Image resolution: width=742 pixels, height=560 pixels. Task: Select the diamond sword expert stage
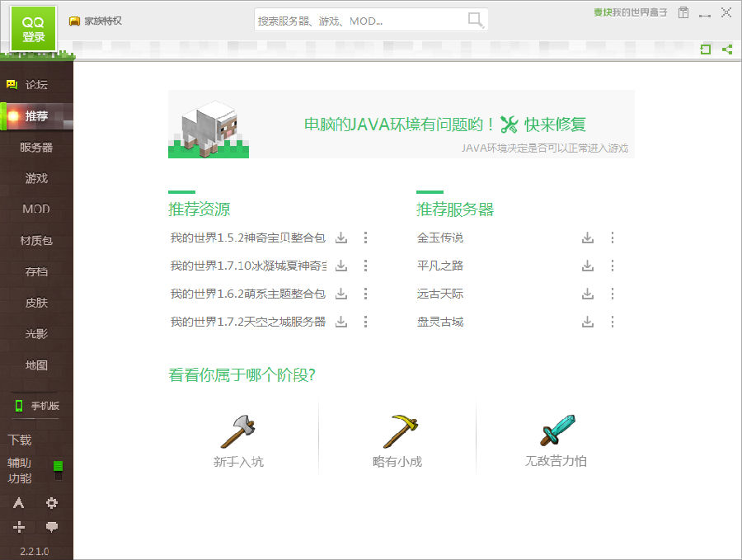(x=556, y=440)
